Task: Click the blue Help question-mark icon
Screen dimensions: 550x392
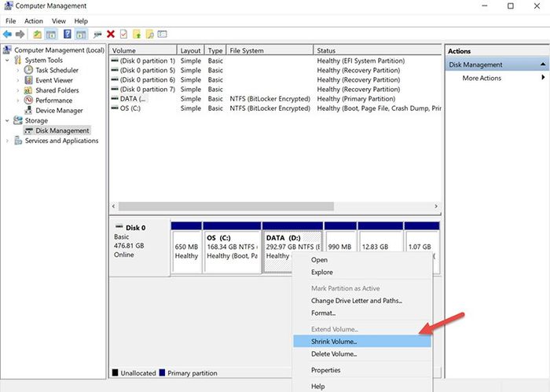Action: click(x=68, y=34)
